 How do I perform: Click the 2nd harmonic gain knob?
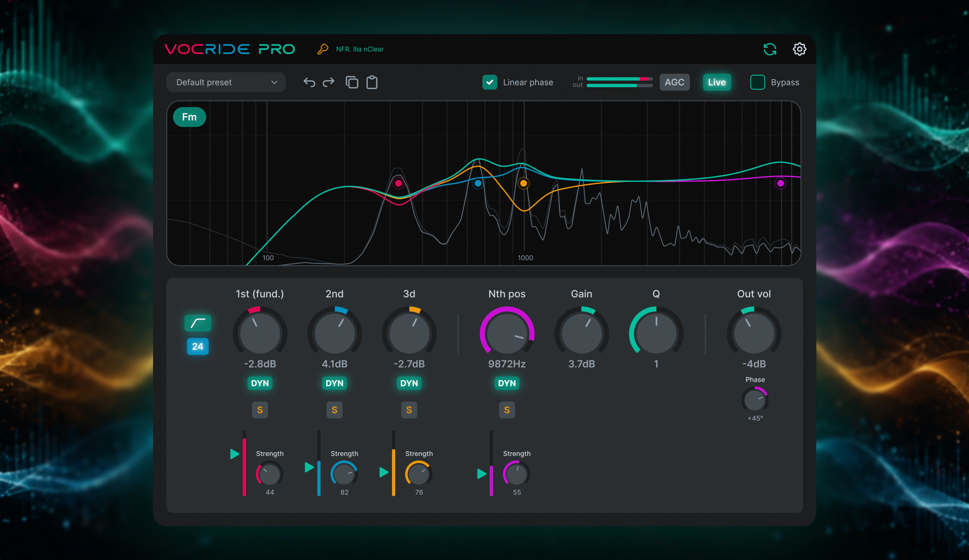(x=334, y=333)
